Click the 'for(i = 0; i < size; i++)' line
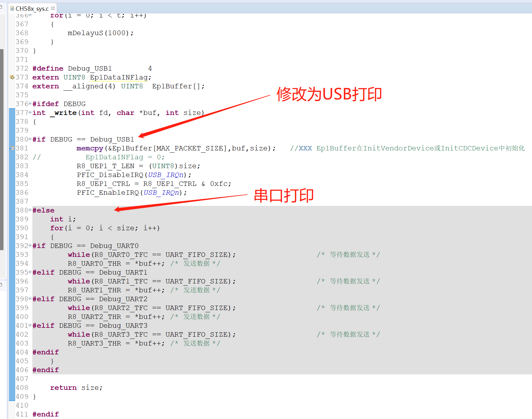Image resolution: width=532 pixels, height=419 pixels. coord(105,228)
